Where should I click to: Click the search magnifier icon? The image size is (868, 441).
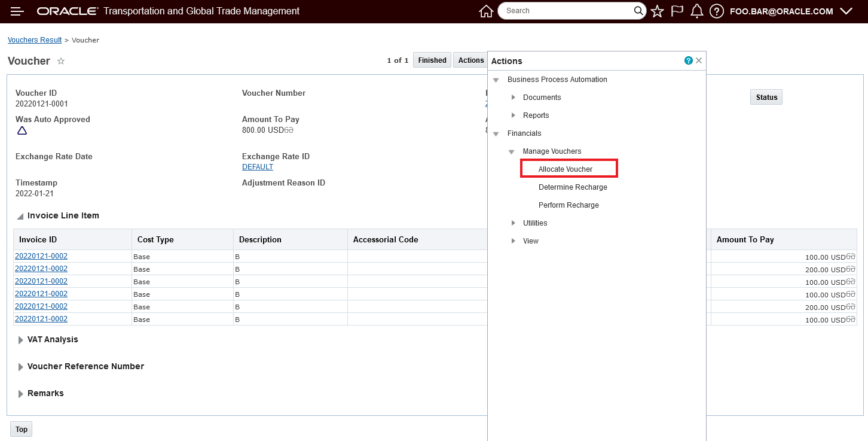[638, 11]
